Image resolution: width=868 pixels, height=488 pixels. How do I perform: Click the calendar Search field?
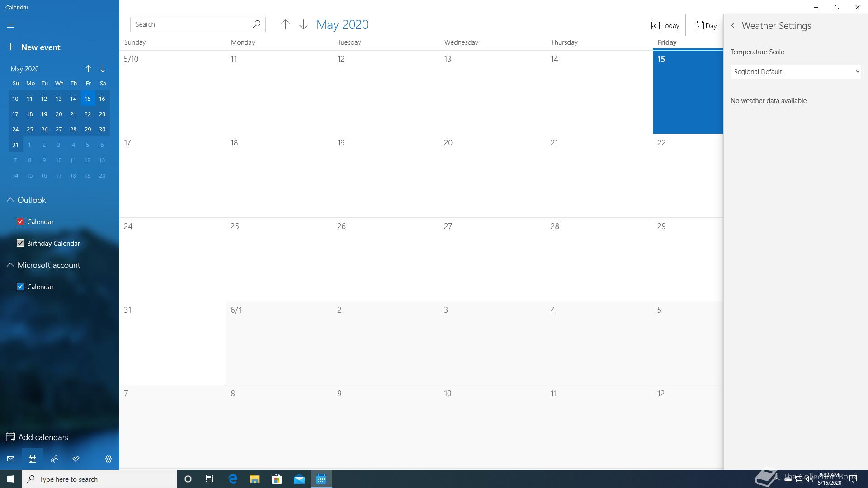[x=198, y=24]
